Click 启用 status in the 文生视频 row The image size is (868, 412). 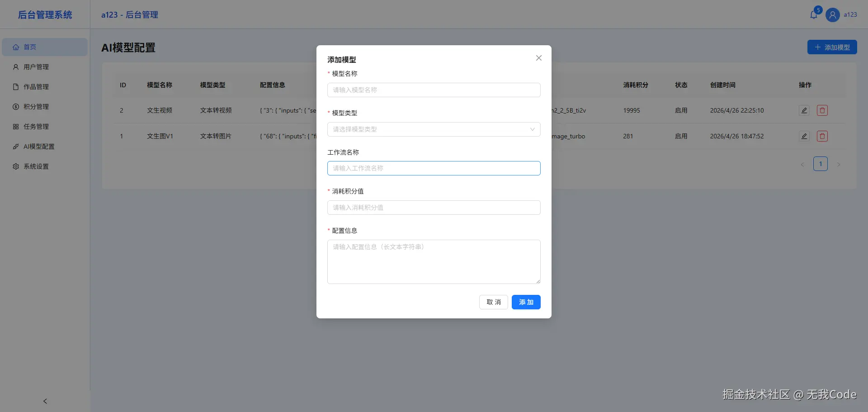pos(681,110)
